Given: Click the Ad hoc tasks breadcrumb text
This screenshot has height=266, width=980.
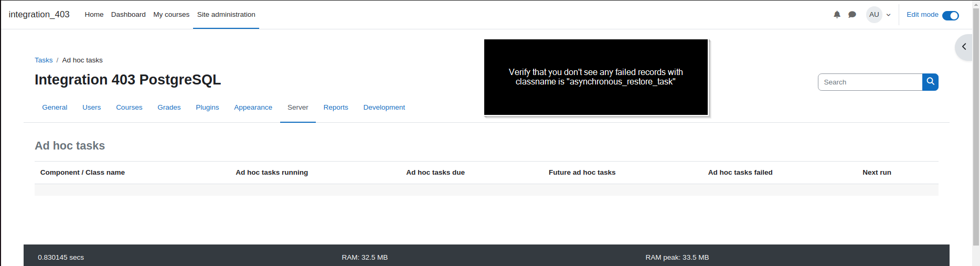Looking at the screenshot, I should (82, 60).
